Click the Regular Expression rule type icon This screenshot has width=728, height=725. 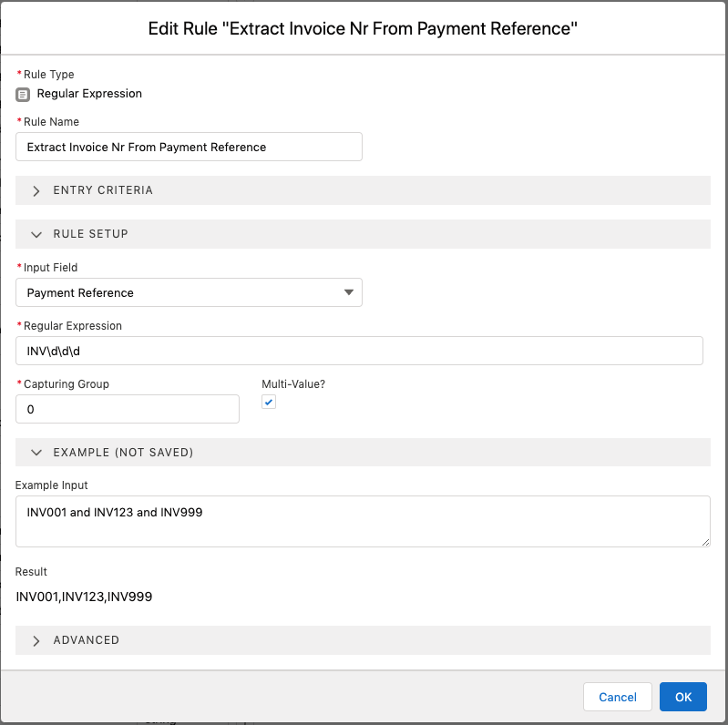(23, 94)
